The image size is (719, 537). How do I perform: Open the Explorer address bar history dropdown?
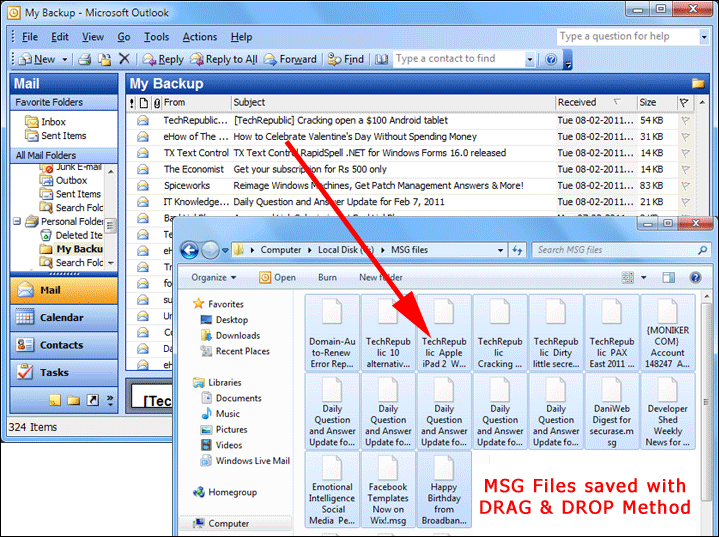coord(500,250)
